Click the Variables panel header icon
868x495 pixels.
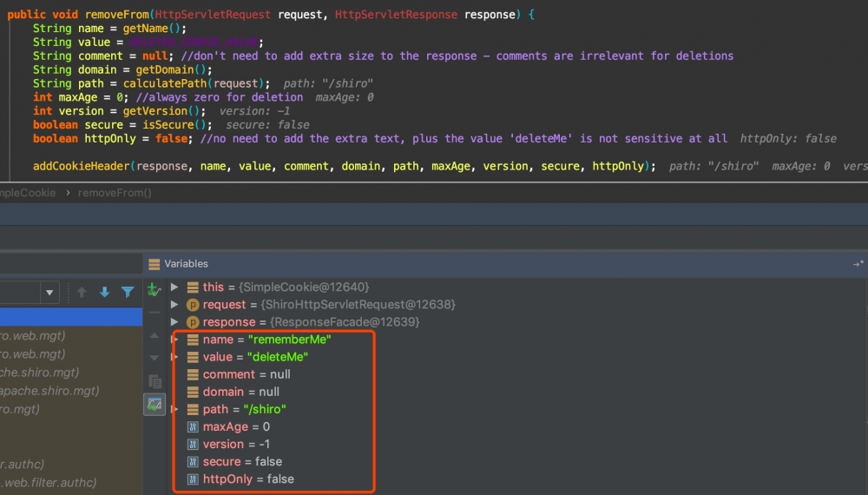pyautogui.click(x=154, y=264)
